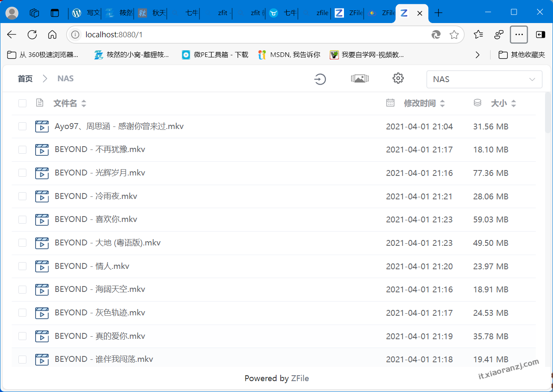Open file BEYOND - 谁伴我闯荡.mkv
553x392 pixels.
[x=104, y=359]
